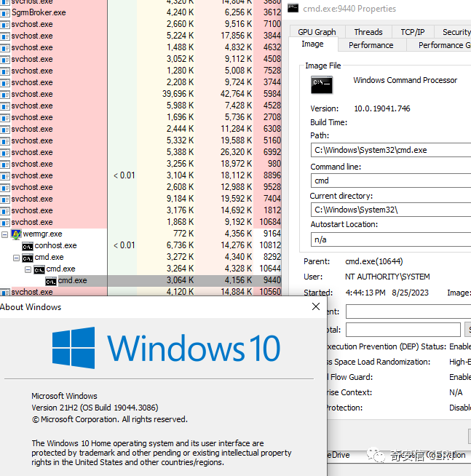471x476 pixels.
Task: Click icon of selected cmd.exe PID 9440
Action: pyautogui.click(x=51, y=282)
